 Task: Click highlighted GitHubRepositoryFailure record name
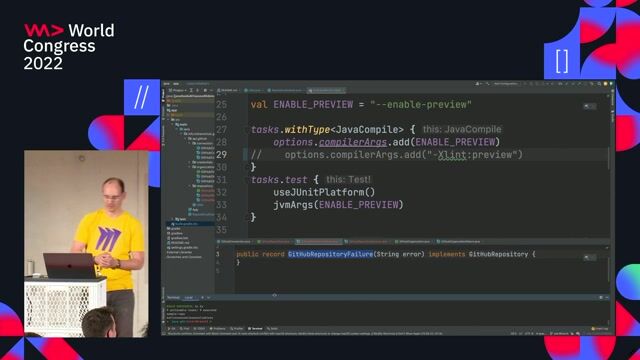(x=330, y=254)
